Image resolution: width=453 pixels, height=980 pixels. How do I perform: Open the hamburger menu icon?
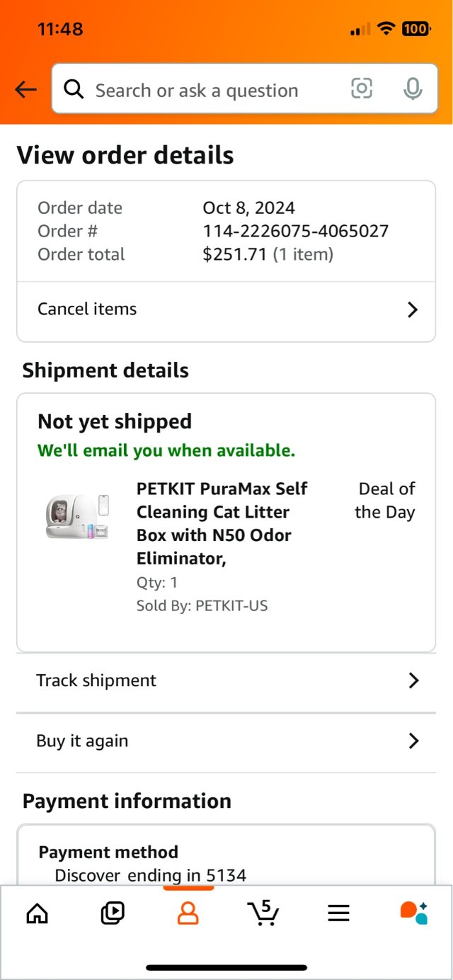pyautogui.click(x=338, y=913)
